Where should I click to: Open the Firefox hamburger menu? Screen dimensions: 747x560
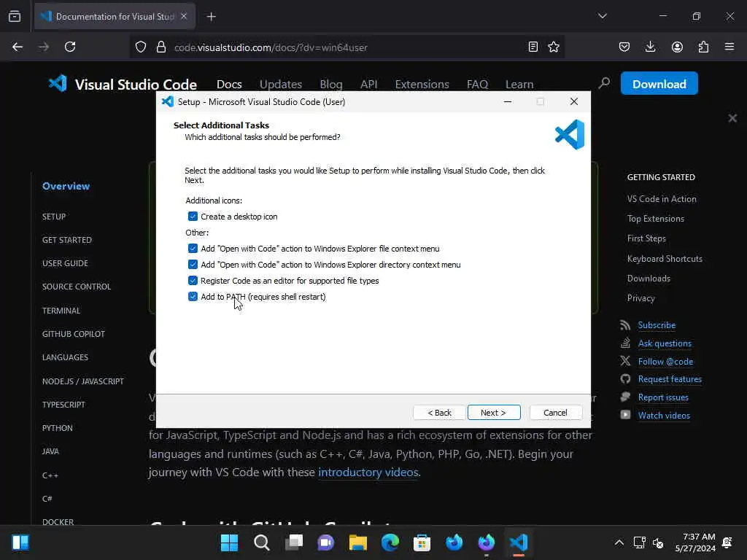point(729,47)
